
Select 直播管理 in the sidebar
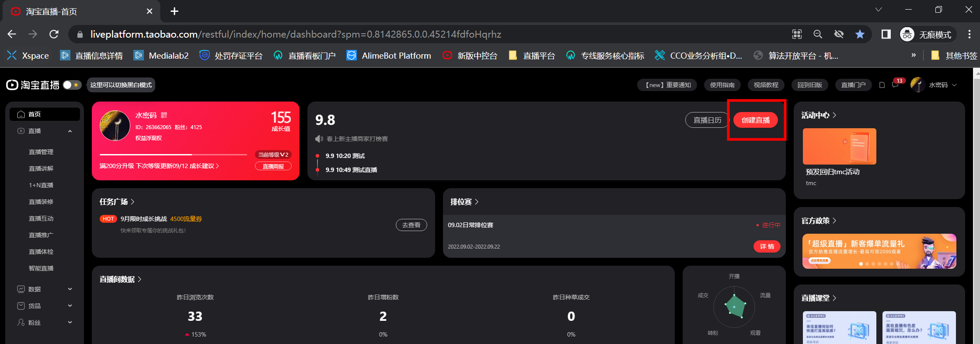(x=41, y=152)
